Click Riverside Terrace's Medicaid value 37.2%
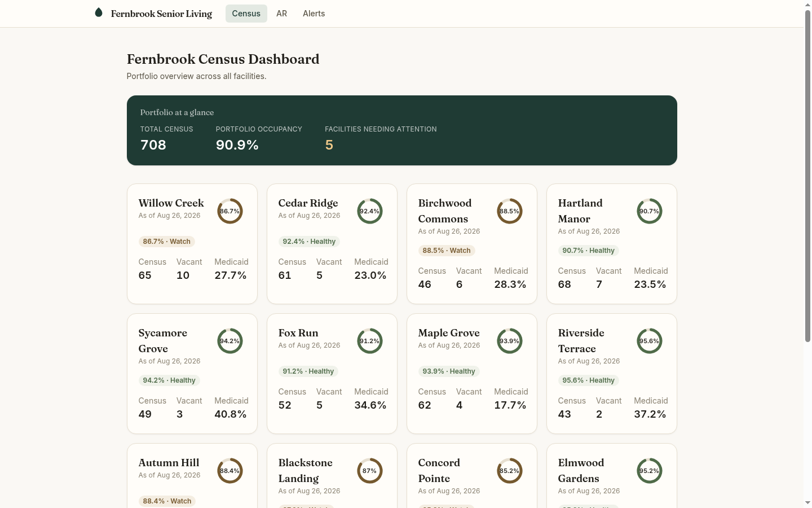This screenshot has width=812, height=508. 650,414
